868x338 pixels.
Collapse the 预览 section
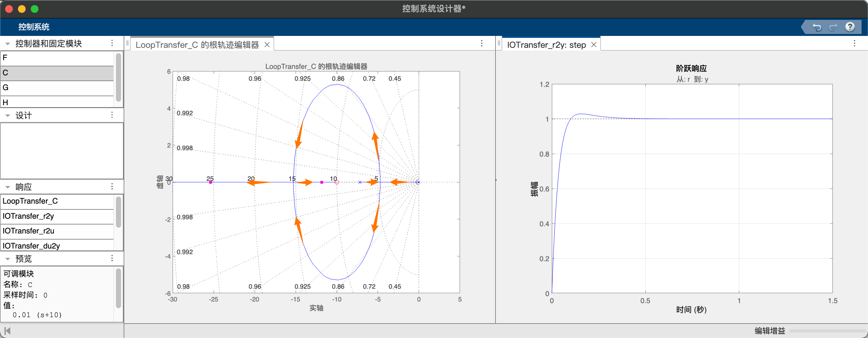(x=7, y=259)
